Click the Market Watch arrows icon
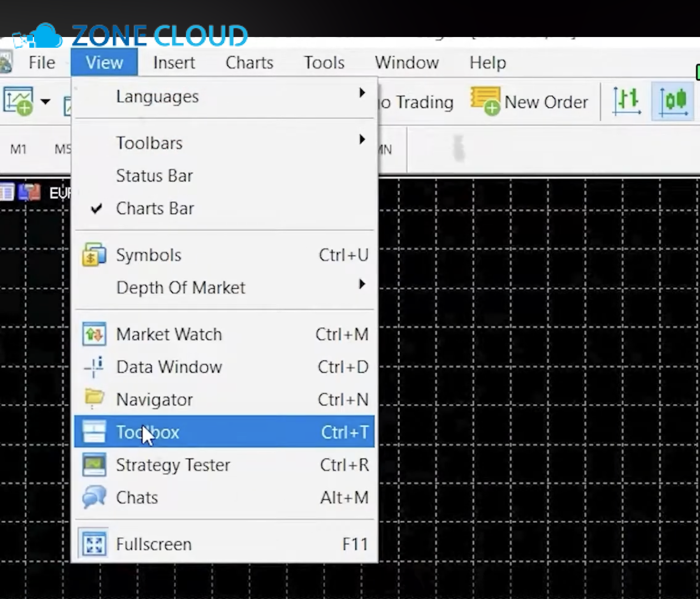Image resolution: width=700 pixels, height=599 pixels. click(x=94, y=334)
